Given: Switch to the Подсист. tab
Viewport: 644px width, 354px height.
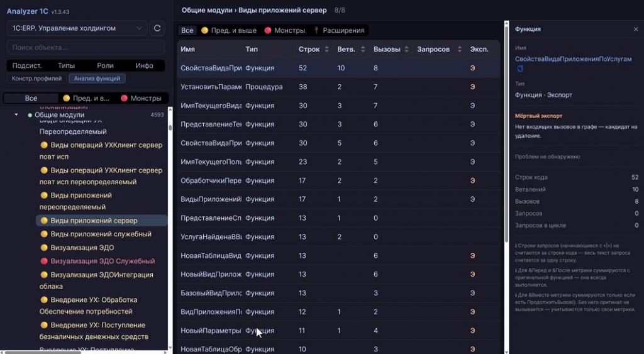Looking at the screenshot, I should pos(26,65).
